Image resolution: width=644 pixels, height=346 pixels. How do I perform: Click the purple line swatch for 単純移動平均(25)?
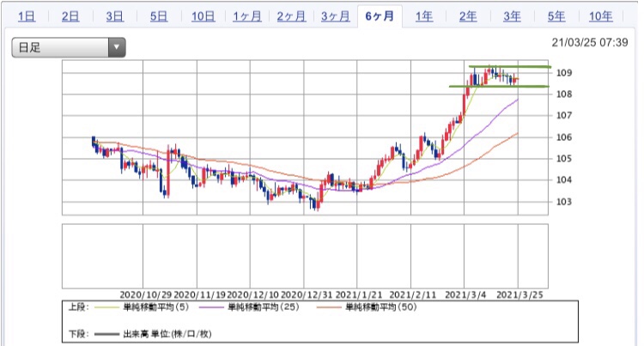point(212,307)
